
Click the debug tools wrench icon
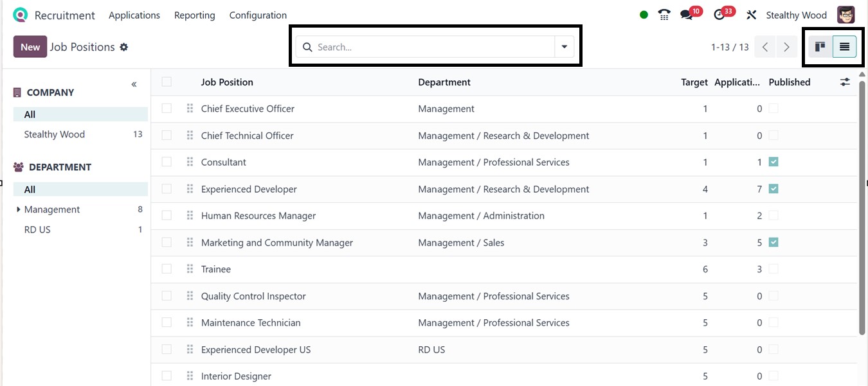[x=751, y=15]
